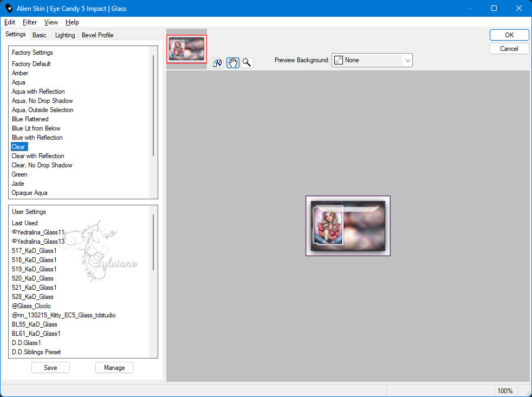Image resolution: width=532 pixels, height=397 pixels.
Task: Select the Blue Flattened preset
Action: point(30,119)
